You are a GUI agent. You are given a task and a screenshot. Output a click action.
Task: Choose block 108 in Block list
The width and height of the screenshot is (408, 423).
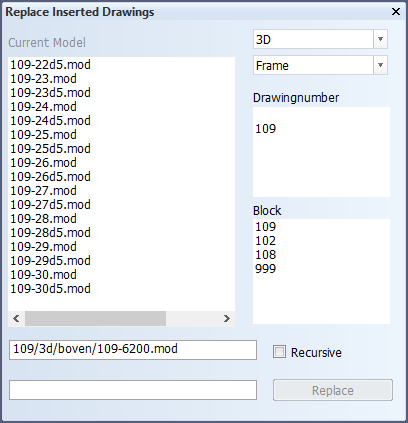click(x=265, y=255)
